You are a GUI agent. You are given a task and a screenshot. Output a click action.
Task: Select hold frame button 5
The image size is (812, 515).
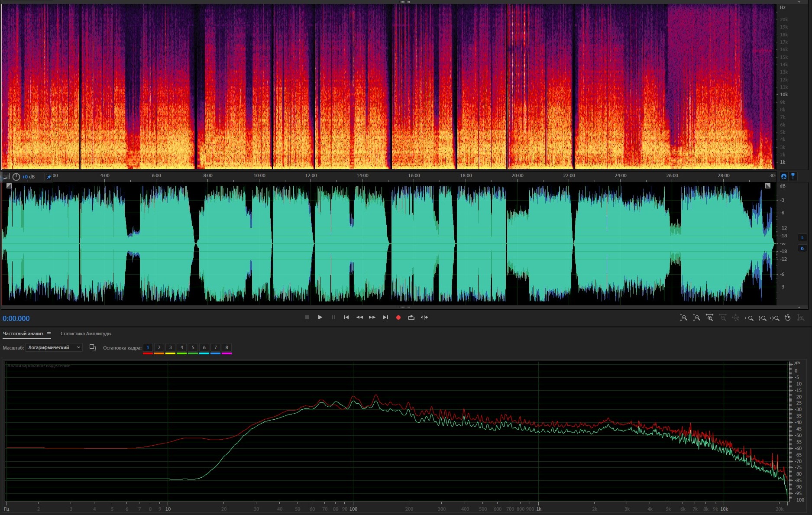[x=193, y=347]
